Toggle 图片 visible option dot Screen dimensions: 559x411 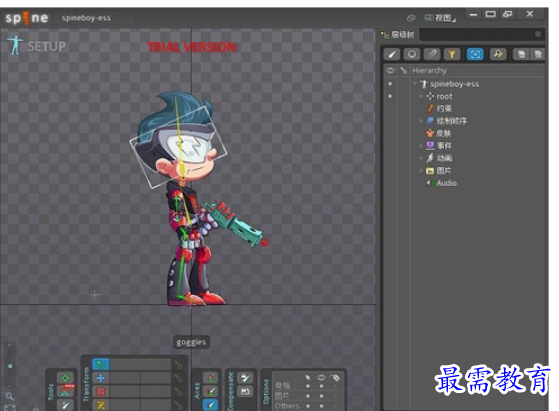321,396
